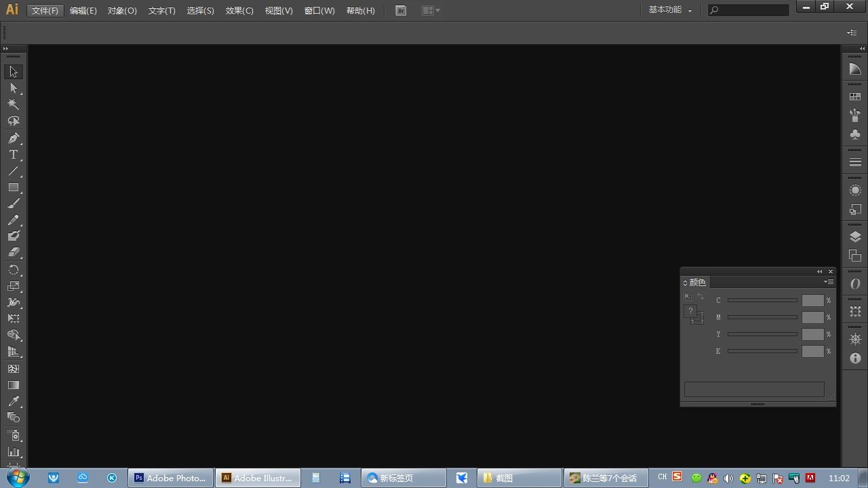
Task: Select the Eyedropper tool
Action: coord(14,401)
